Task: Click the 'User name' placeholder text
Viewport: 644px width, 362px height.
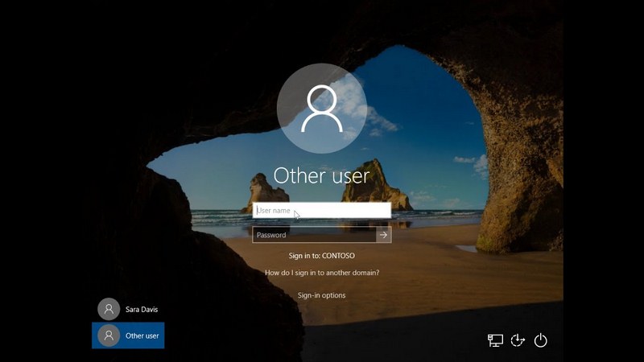Action: (x=274, y=211)
